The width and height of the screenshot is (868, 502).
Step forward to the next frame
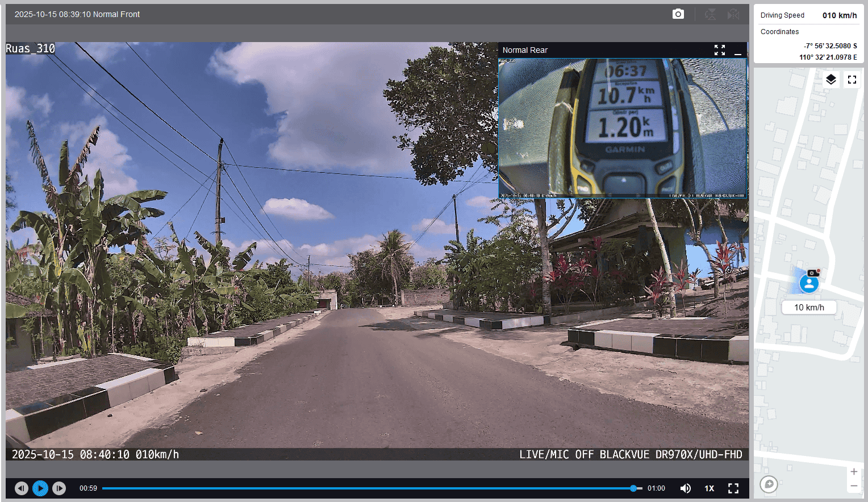(59, 488)
